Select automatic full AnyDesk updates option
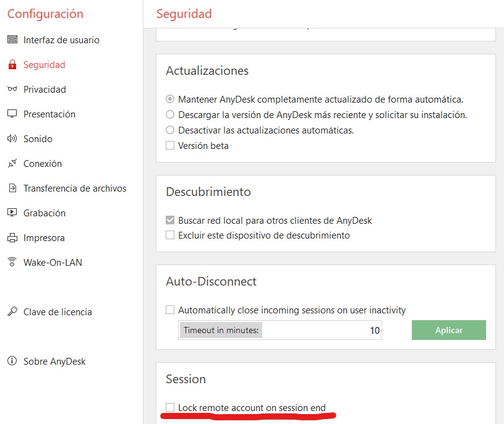 [x=170, y=99]
